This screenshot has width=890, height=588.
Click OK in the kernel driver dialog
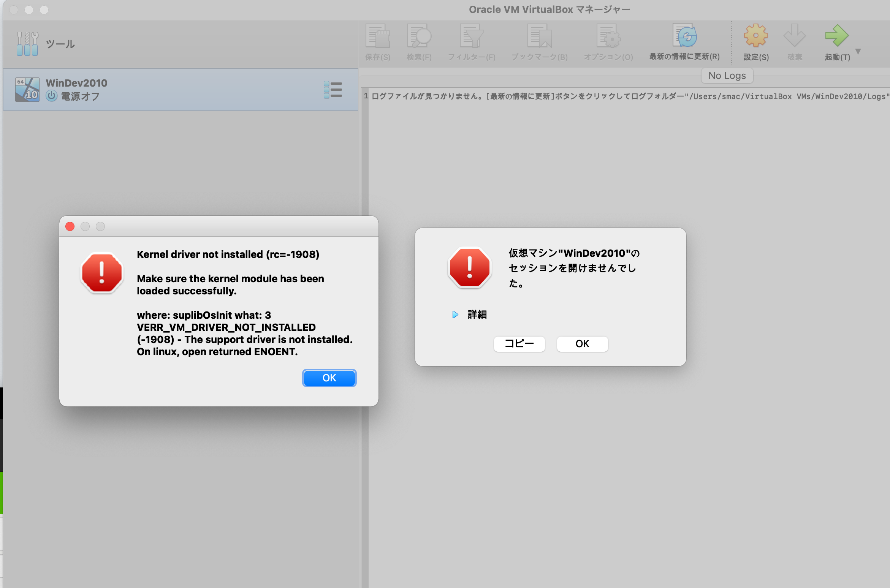(x=329, y=378)
